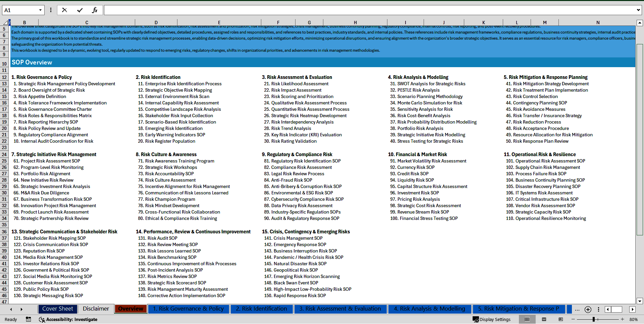Click the Enter checkmark icon

pyautogui.click(x=79, y=10)
